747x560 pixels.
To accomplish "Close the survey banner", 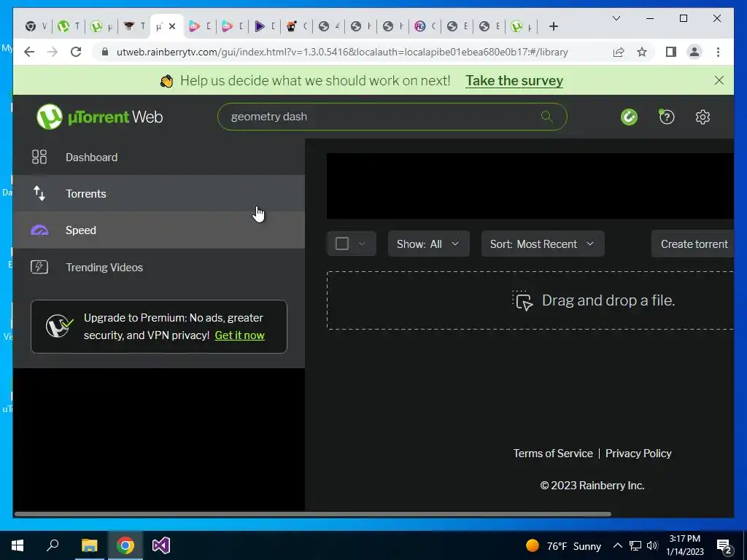I will coord(719,80).
